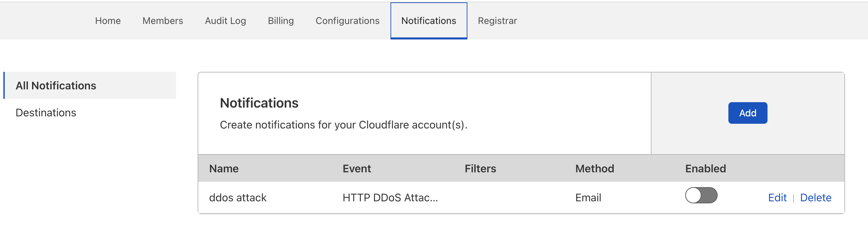Click the ddos attack notification name
The image size is (868, 232).
(238, 197)
